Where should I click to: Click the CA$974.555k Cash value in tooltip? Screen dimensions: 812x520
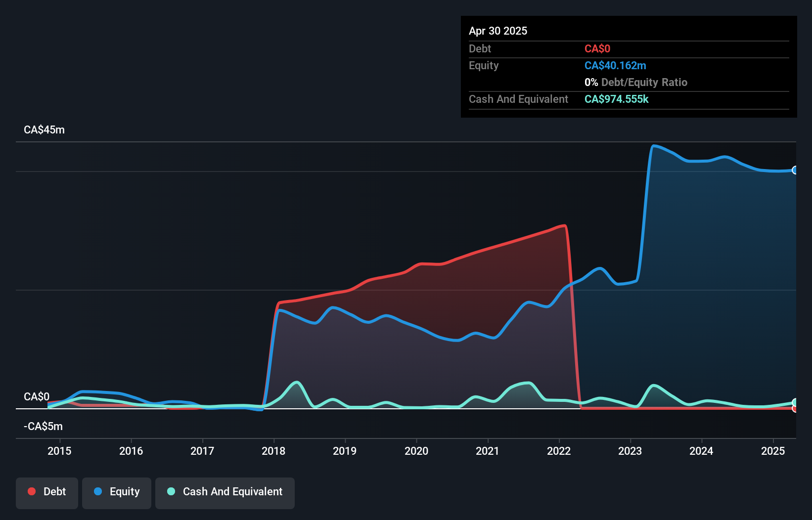click(617, 99)
